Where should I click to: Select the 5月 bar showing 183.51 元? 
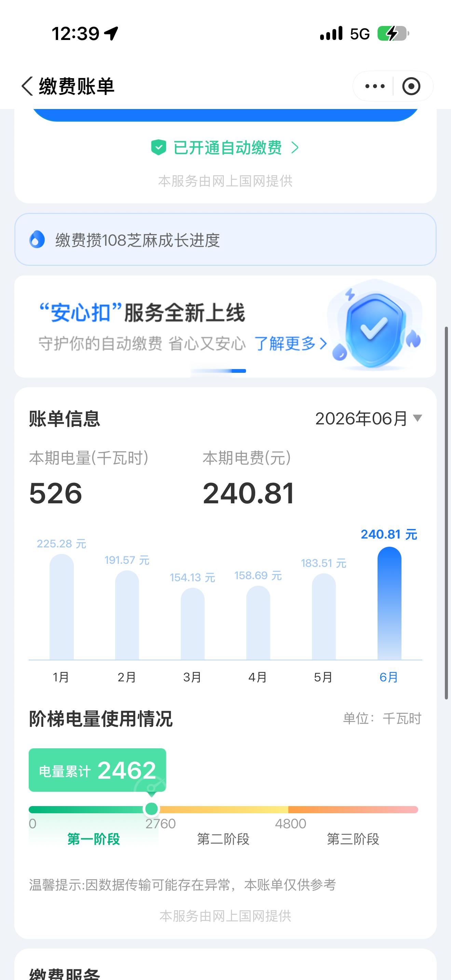click(324, 617)
